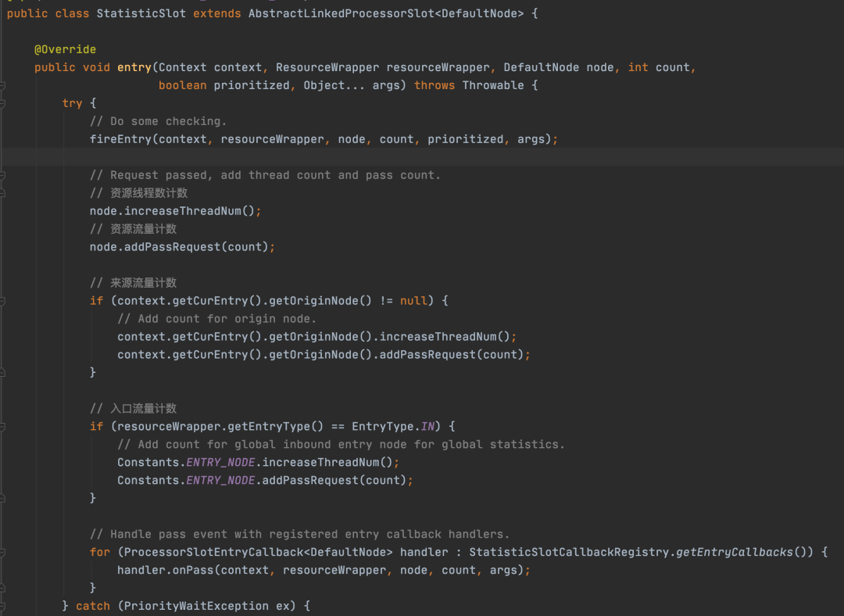Image resolution: width=844 pixels, height=616 pixels.
Task: Click comment '// 入口流量计数'
Action: click(x=134, y=408)
